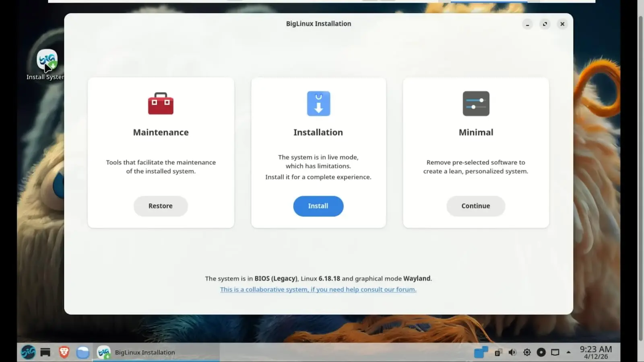Close the BigLinux Installation window
The image size is (644, 362).
pyautogui.click(x=562, y=24)
